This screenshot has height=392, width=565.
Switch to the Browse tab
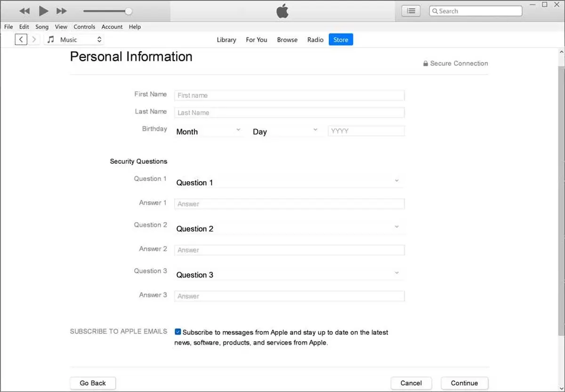pyautogui.click(x=287, y=40)
